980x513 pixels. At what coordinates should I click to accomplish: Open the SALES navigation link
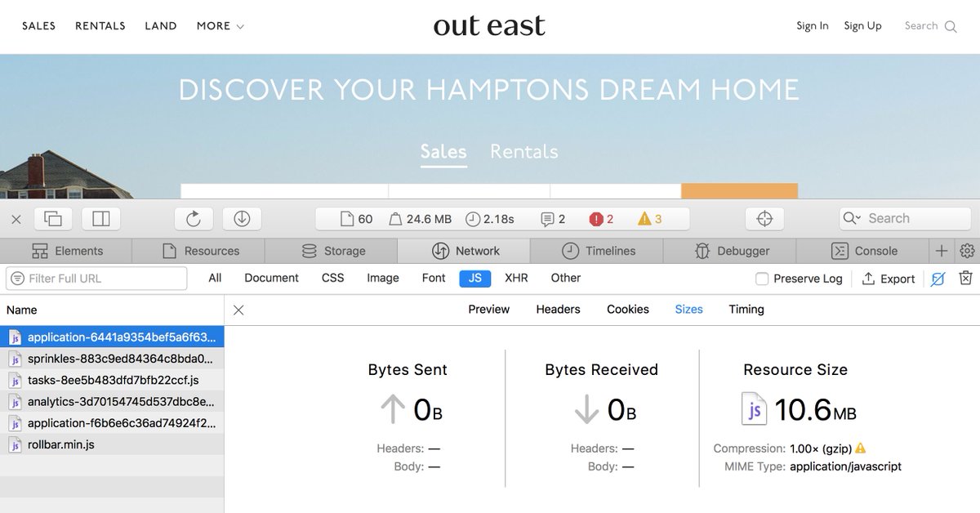click(x=38, y=26)
